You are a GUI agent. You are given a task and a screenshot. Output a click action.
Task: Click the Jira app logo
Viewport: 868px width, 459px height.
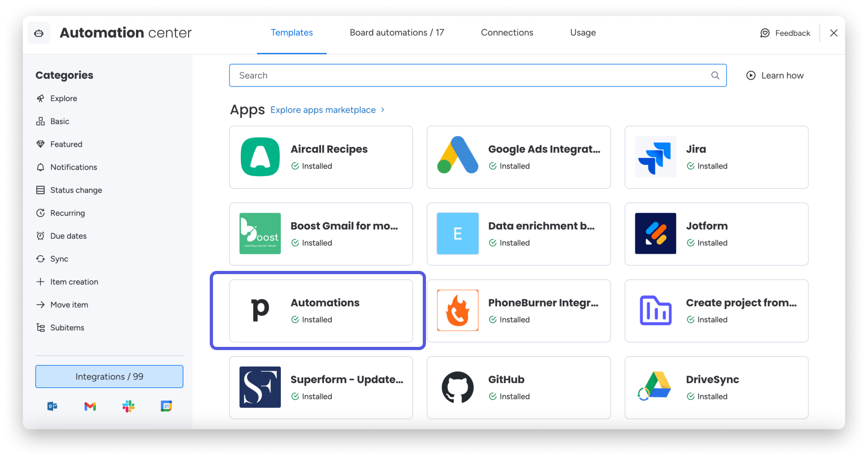[x=655, y=157]
